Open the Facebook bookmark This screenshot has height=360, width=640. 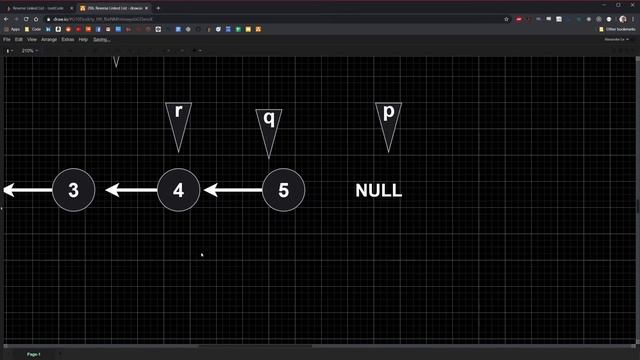click(98, 29)
